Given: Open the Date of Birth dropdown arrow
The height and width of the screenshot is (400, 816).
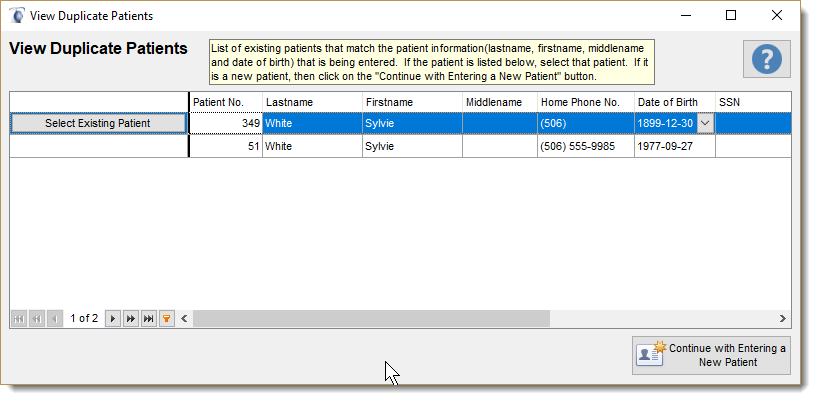Looking at the screenshot, I should click(705, 123).
